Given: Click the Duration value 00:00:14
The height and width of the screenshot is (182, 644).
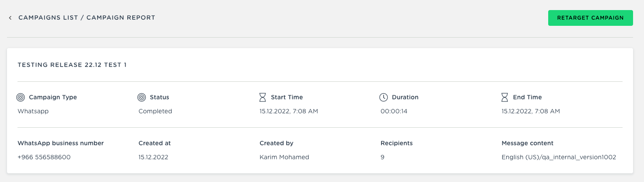Looking at the screenshot, I should (x=394, y=111).
